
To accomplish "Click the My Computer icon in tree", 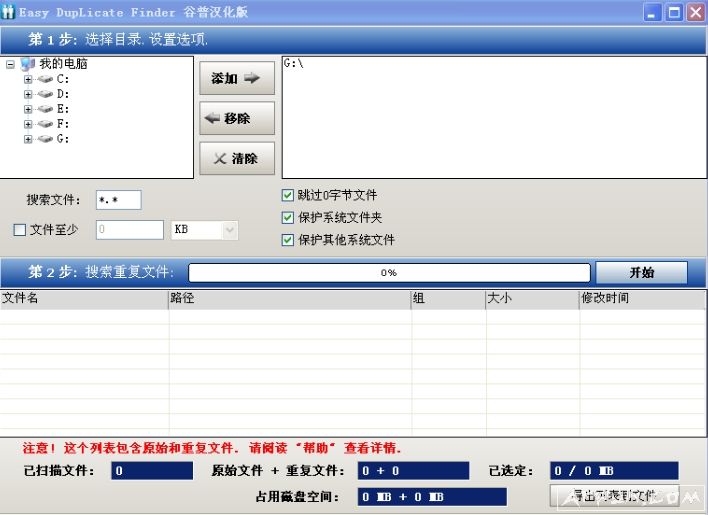I will (28, 64).
